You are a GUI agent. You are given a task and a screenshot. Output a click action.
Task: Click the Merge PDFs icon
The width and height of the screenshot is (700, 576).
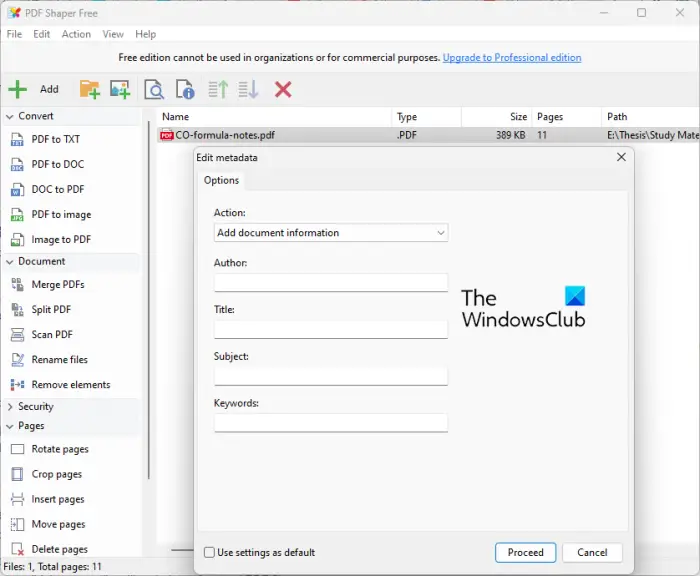click(17, 284)
